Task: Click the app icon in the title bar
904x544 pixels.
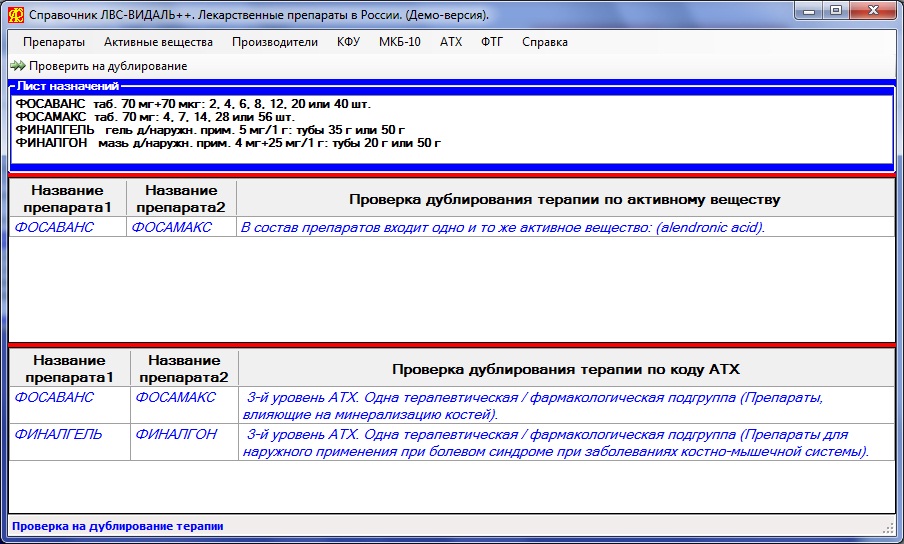Action: pyautogui.click(x=16, y=15)
